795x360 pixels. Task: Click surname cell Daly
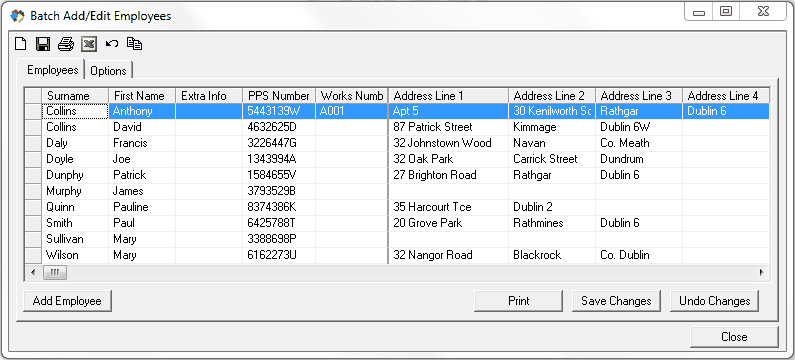(x=75, y=143)
